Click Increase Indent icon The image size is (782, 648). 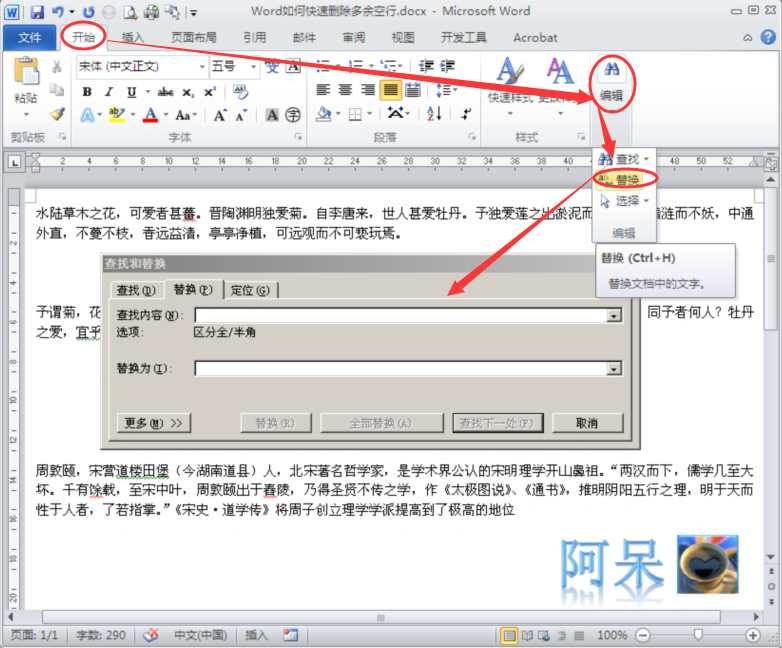pos(447,66)
